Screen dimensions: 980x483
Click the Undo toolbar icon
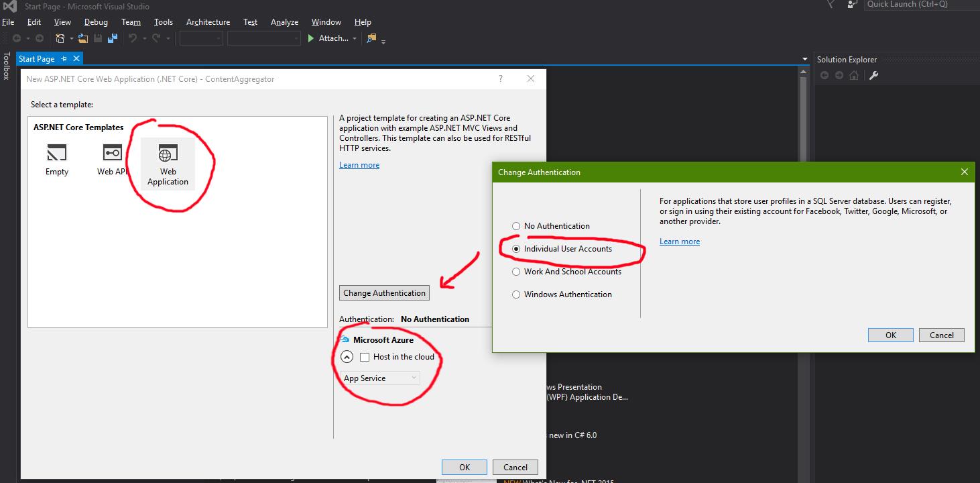pos(133,38)
